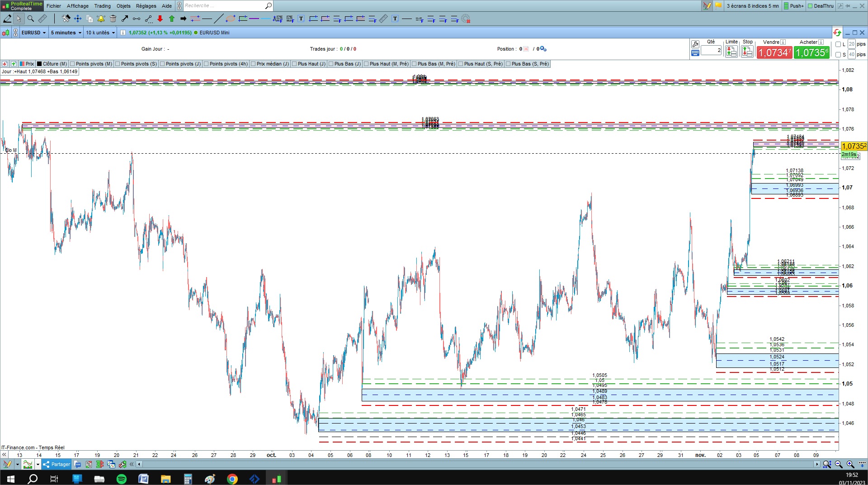Open the blue on-screen keyboard icon

pyautogui.click(x=695, y=53)
